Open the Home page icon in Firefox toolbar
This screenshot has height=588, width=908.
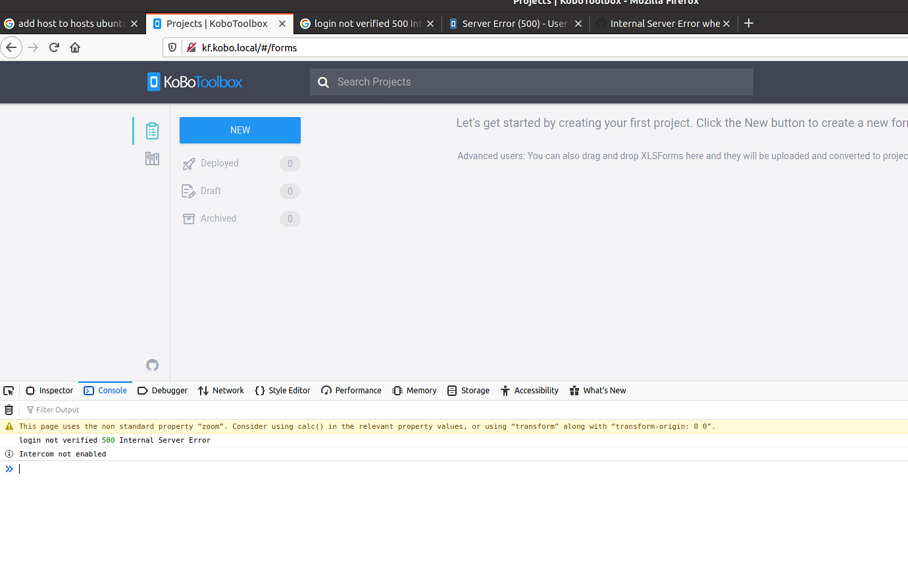pos(74,47)
